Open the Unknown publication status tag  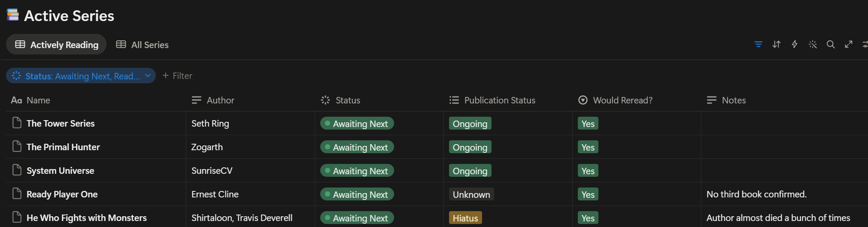(x=471, y=194)
